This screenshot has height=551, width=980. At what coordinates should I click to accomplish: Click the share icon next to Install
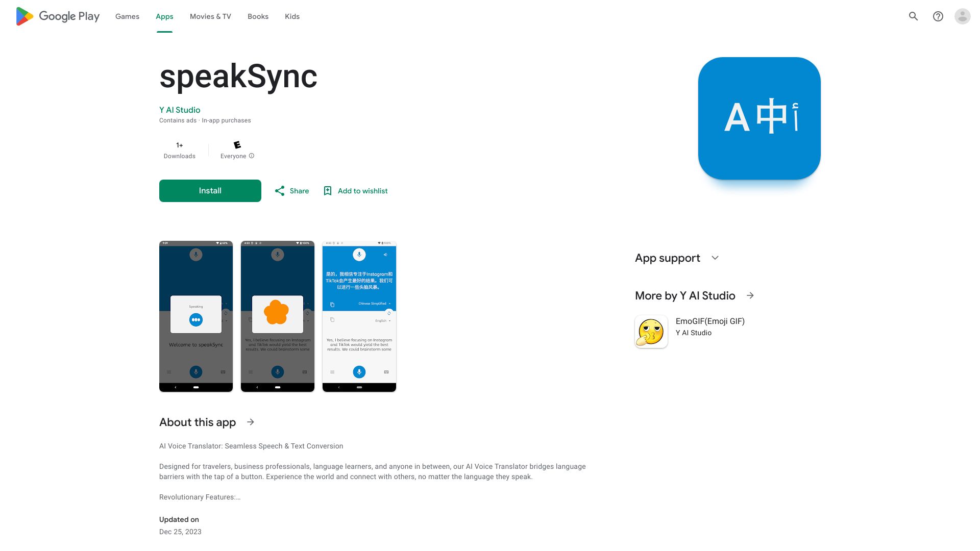tap(280, 191)
